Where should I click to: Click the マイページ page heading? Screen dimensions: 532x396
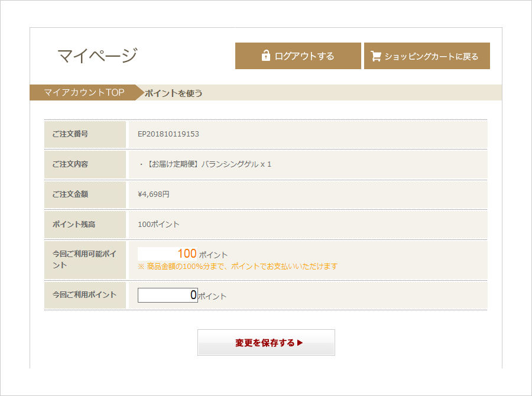point(98,56)
